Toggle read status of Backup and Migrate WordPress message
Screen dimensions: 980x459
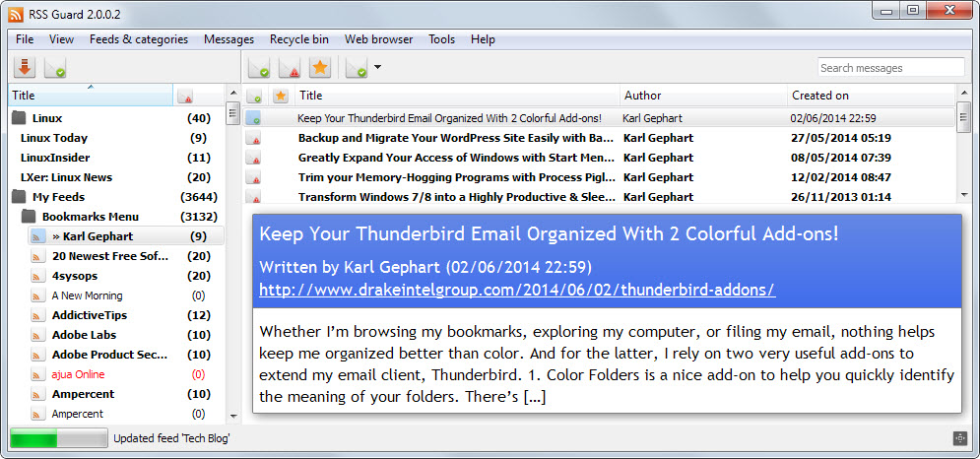coord(254,138)
